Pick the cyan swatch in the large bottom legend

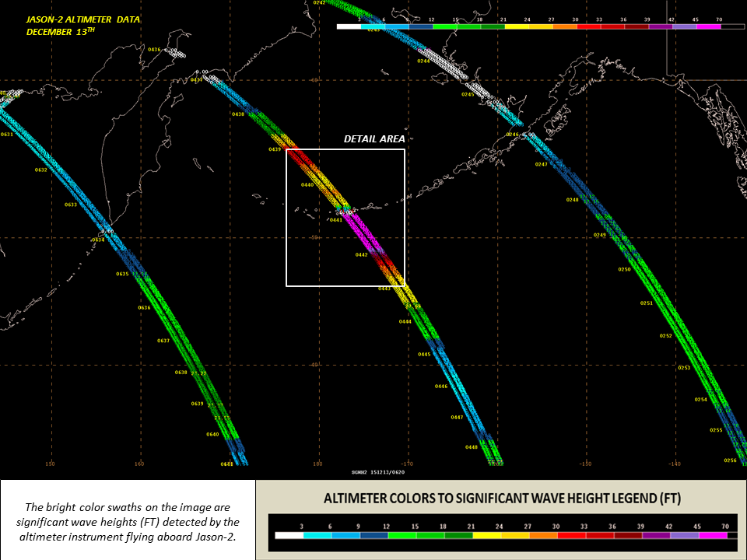point(317,535)
